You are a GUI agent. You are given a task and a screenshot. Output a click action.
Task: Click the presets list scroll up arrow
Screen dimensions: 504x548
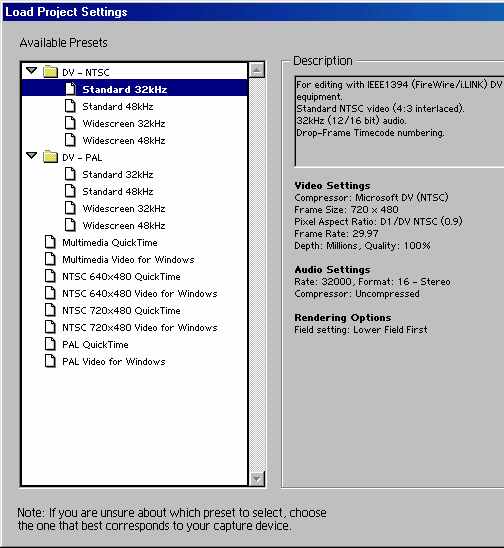257,70
